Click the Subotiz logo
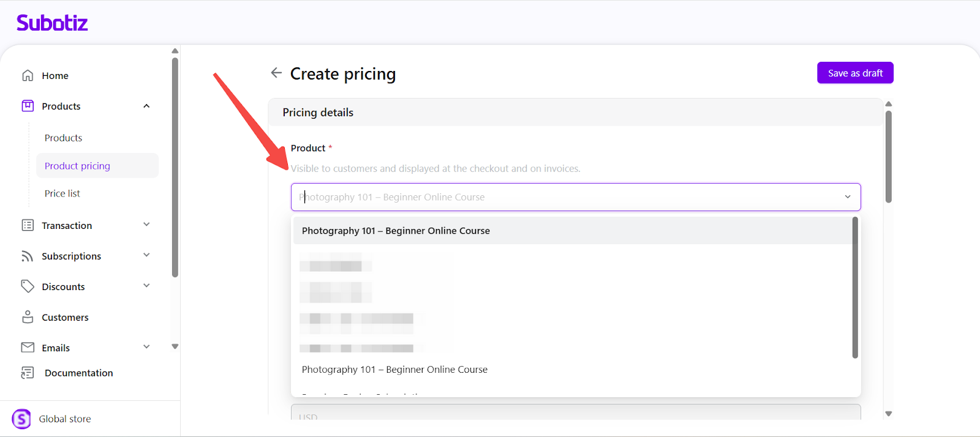This screenshot has height=437, width=980. pos(52,23)
